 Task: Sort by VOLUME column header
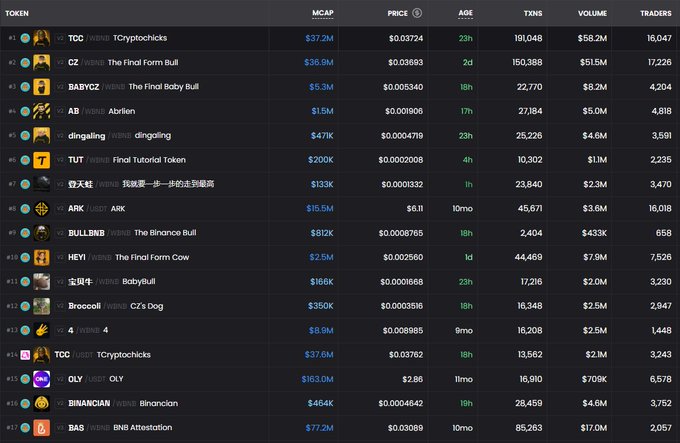point(592,13)
